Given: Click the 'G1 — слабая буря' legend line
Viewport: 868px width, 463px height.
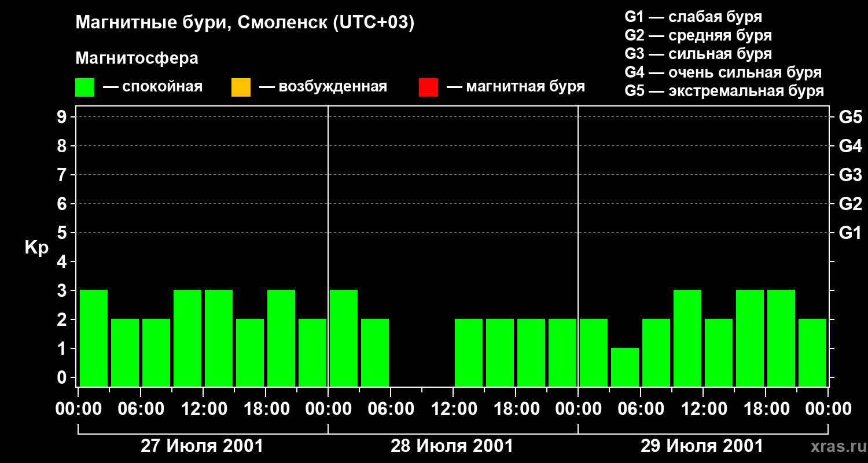Looking at the screenshot, I should click(693, 17).
